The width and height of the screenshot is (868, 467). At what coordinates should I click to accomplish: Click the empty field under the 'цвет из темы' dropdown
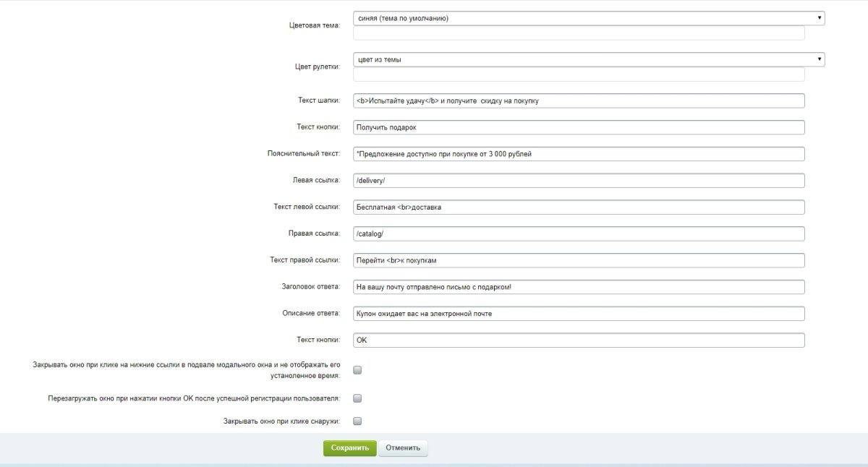tap(579, 74)
